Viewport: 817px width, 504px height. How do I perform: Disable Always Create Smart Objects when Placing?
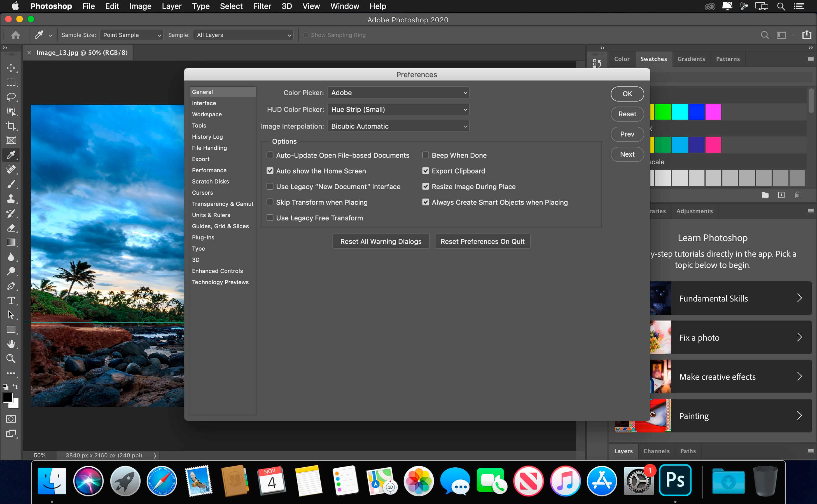pos(425,202)
